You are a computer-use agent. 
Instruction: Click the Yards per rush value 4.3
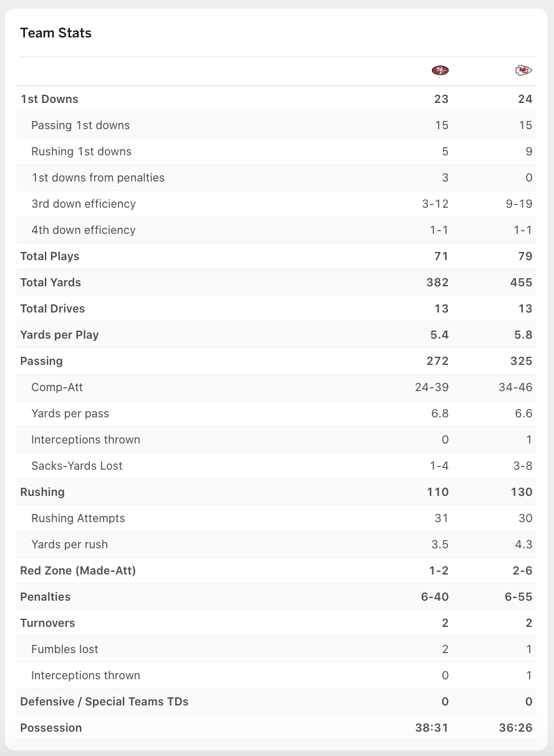coord(523,545)
